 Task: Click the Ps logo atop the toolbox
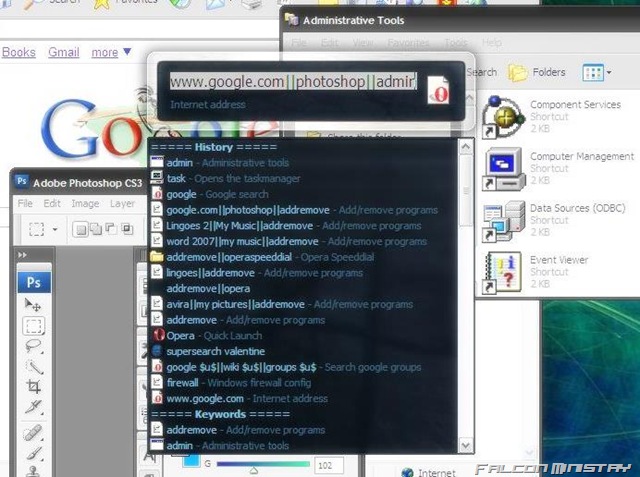pos(34,282)
